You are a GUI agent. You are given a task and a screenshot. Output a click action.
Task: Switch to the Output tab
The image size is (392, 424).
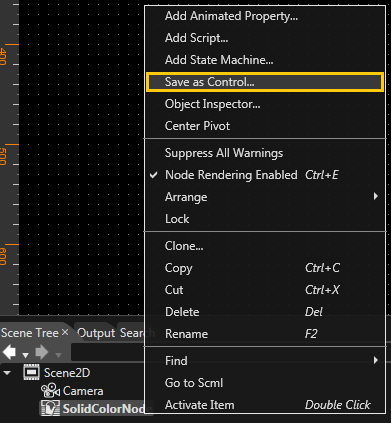[x=96, y=333]
